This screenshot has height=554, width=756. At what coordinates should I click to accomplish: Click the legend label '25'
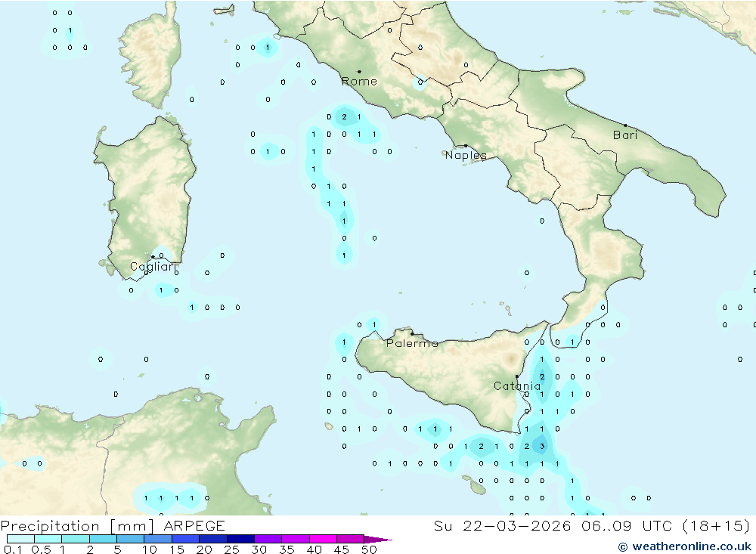point(232,549)
